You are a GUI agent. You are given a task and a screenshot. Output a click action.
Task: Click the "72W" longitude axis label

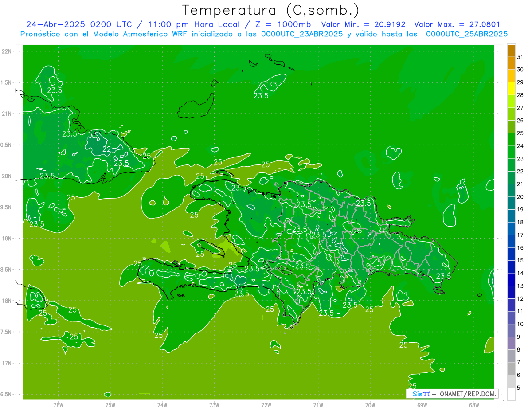click(x=266, y=405)
